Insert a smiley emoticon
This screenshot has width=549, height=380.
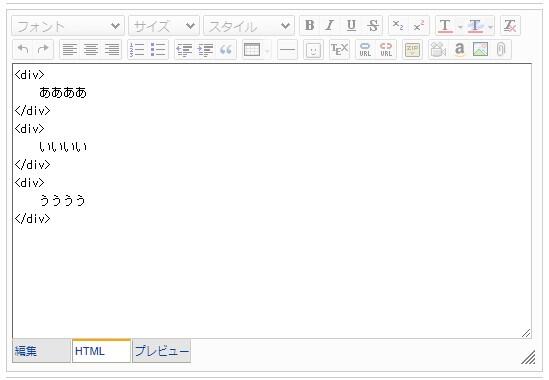(313, 49)
